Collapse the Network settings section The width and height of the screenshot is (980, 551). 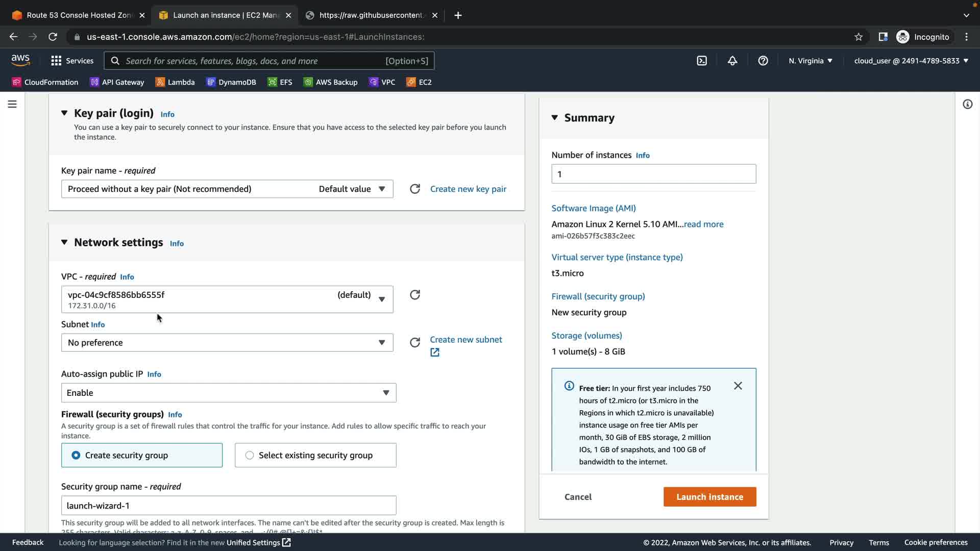tap(64, 242)
